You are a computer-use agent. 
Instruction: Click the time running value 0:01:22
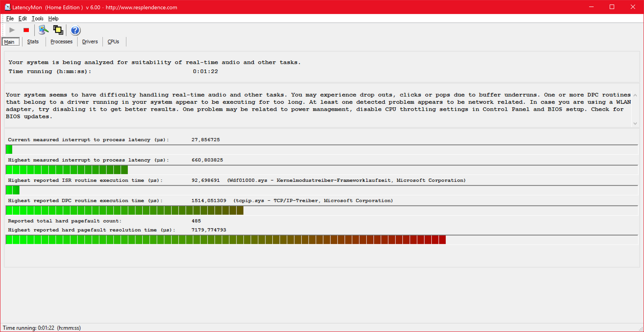(205, 71)
